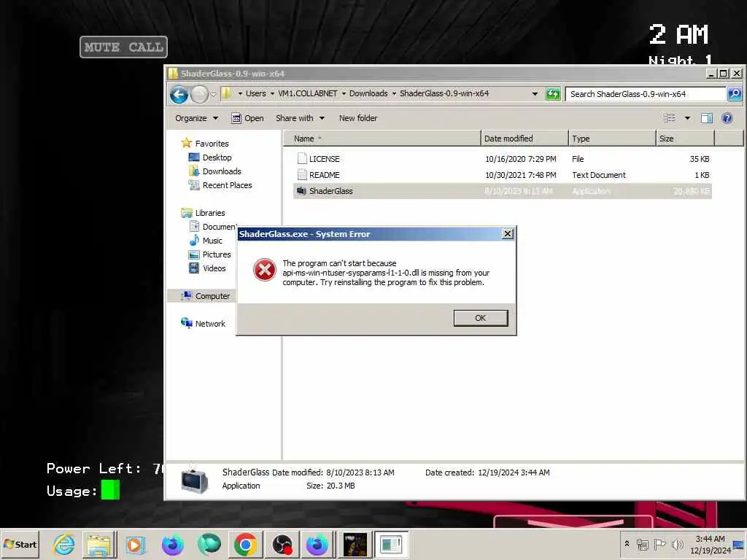Open the view options dropdown arrow
The width and height of the screenshot is (747, 560).
(x=687, y=118)
